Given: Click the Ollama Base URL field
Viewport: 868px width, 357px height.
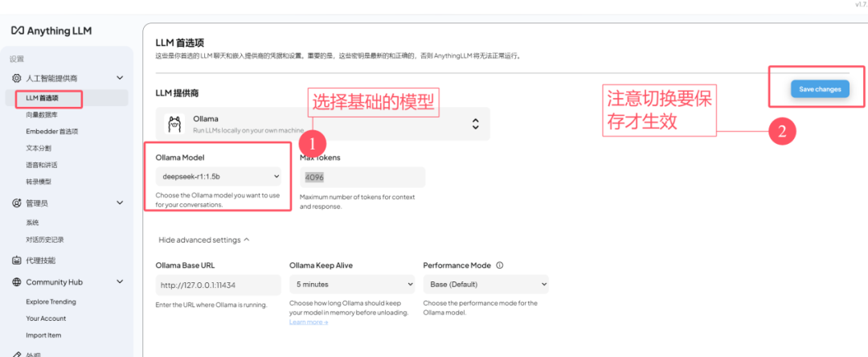Looking at the screenshot, I should point(218,285).
